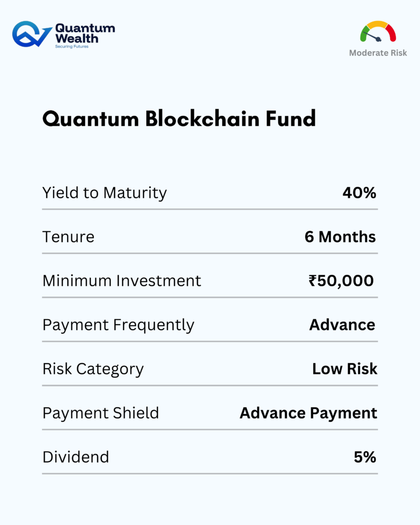The image size is (420, 525).
Task: Click the Quantum Wealth brand name
Action: coord(85,33)
